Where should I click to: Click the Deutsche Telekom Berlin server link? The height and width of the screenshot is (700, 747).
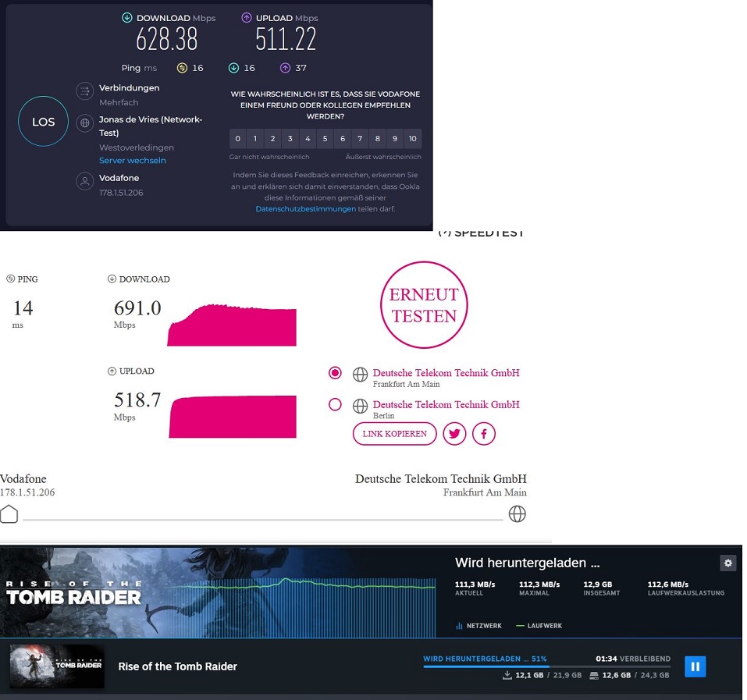446,404
